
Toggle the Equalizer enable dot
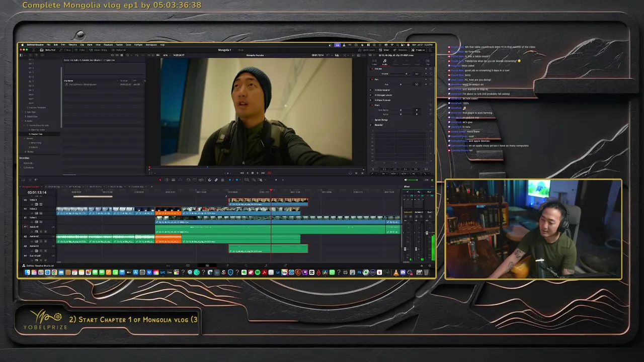(371, 125)
